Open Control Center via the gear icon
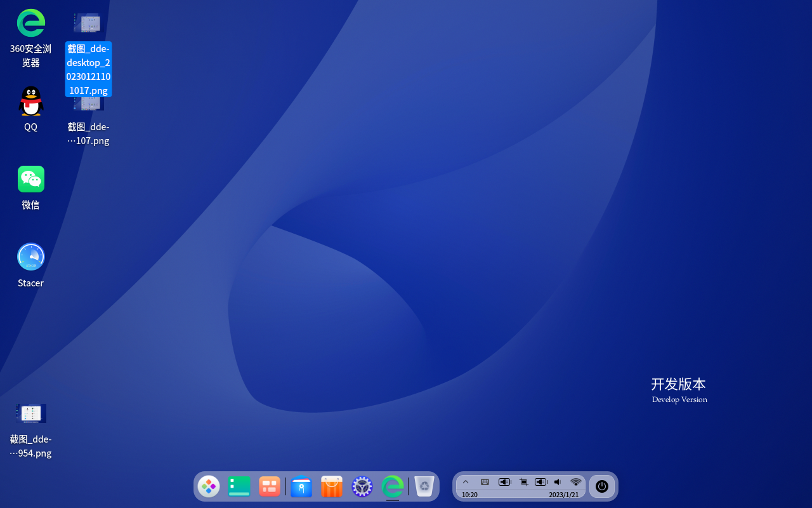The image size is (812, 508). [x=362, y=486]
